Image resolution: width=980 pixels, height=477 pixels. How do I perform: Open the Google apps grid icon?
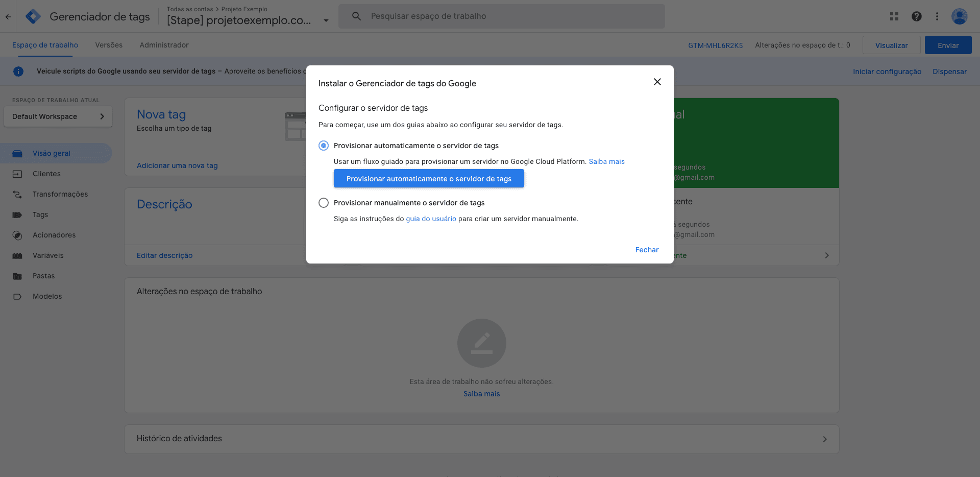894,16
